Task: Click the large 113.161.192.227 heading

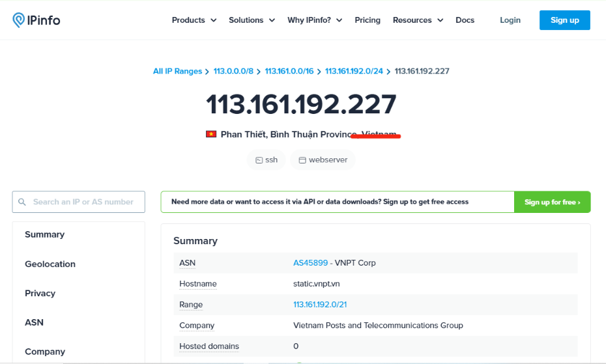Action: [x=302, y=104]
